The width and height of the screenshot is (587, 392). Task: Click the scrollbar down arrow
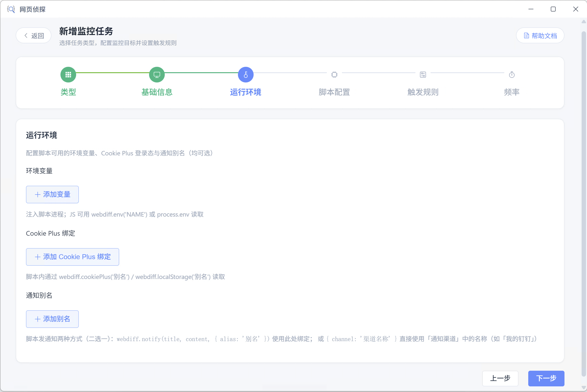[x=584, y=388]
